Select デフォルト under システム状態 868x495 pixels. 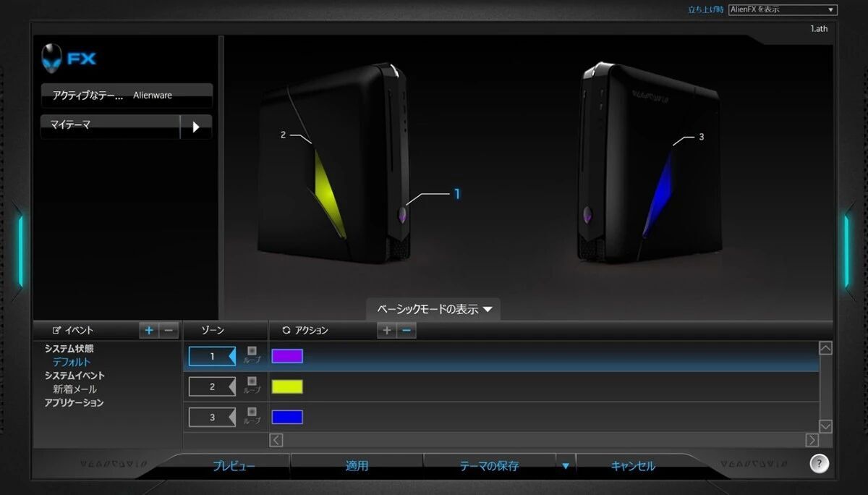pos(72,362)
